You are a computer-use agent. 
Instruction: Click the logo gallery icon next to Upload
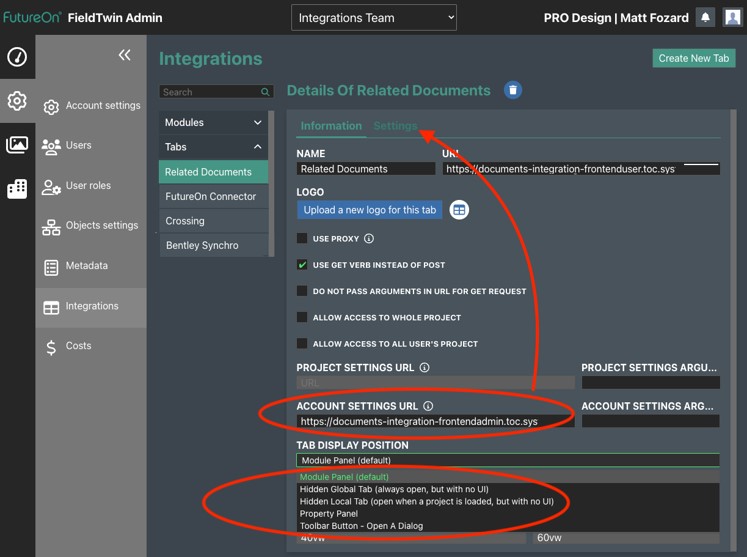pyautogui.click(x=459, y=210)
